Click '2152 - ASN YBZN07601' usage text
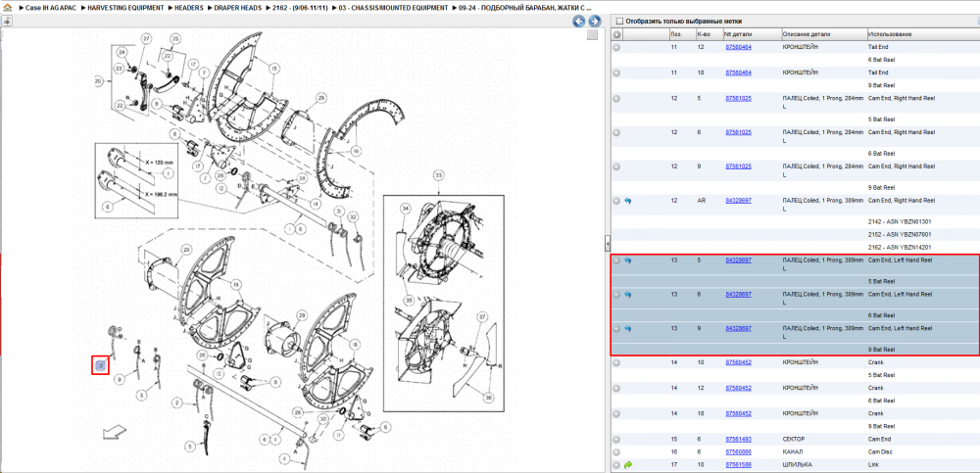The width and height of the screenshot is (980, 473). [x=898, y=234]
